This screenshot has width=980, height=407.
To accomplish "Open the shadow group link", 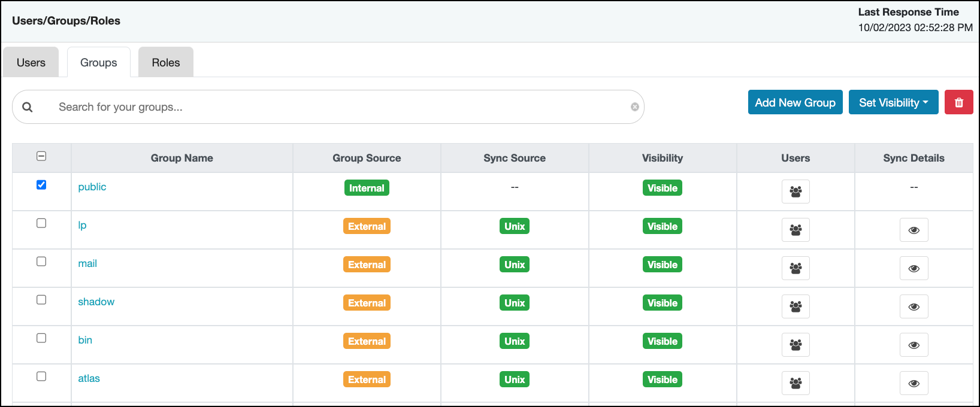I will [96, 302].
